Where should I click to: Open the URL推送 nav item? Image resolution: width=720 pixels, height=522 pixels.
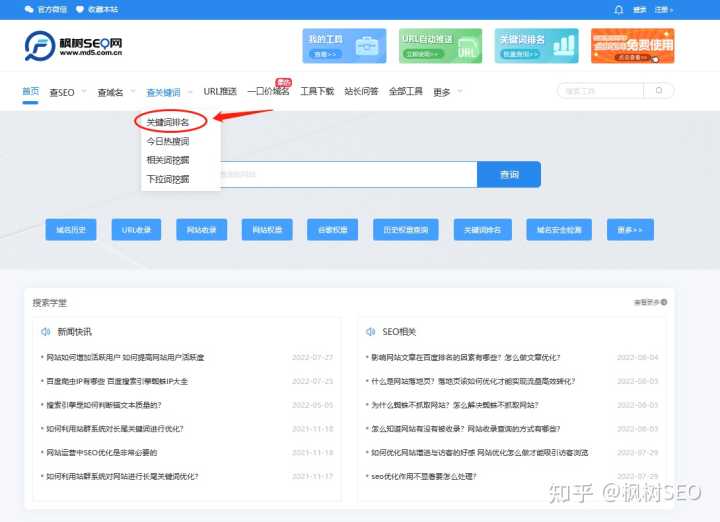coord(220,91)
